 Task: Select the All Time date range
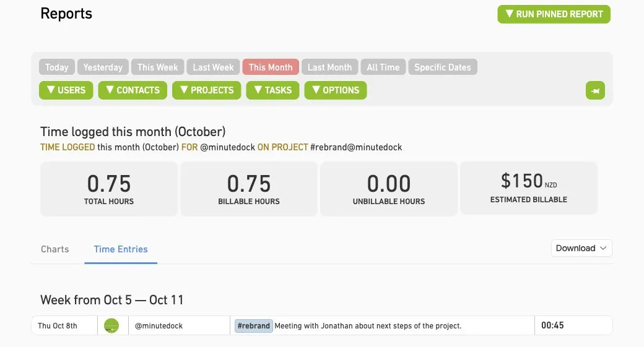[x=383, y=67]
